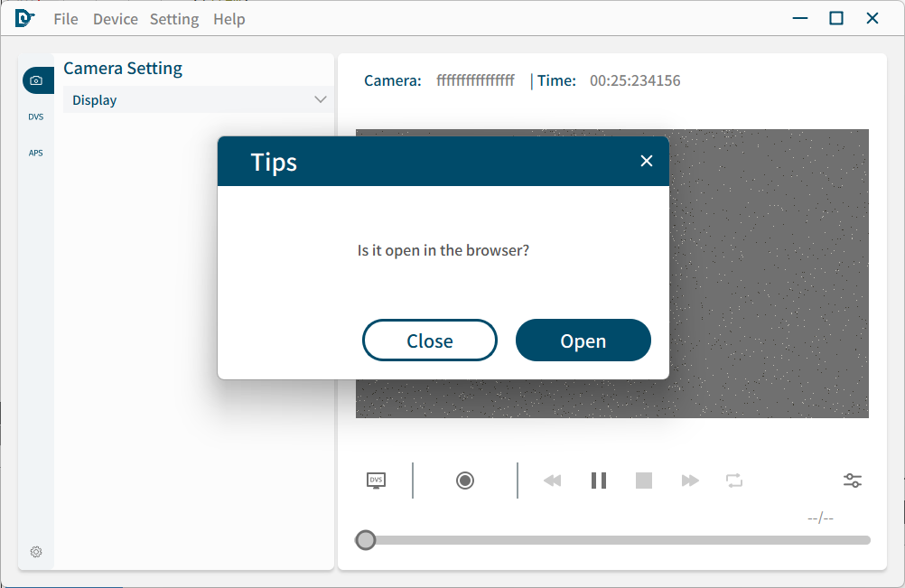Open the File menu
This screenshot has height=588, width=905.
(x=66, y=19)
